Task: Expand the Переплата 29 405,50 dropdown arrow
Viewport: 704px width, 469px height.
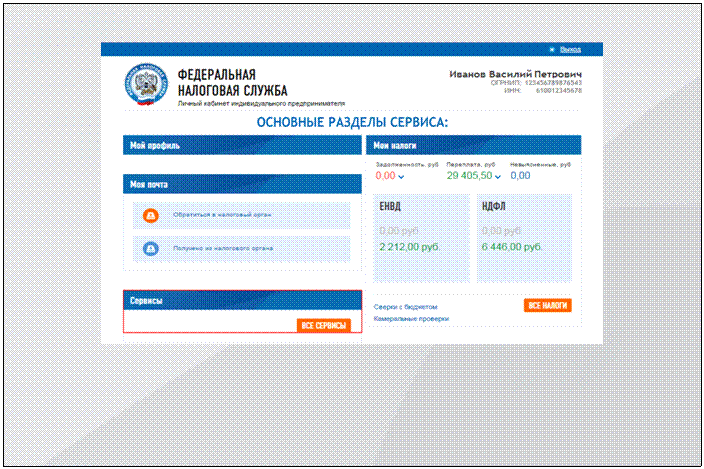Action: (497, 177)
